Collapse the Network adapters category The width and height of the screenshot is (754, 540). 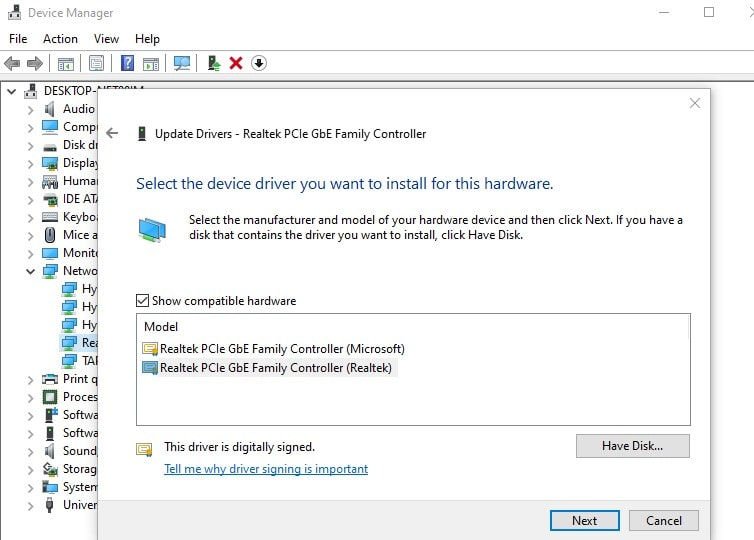tap(30, 272)
